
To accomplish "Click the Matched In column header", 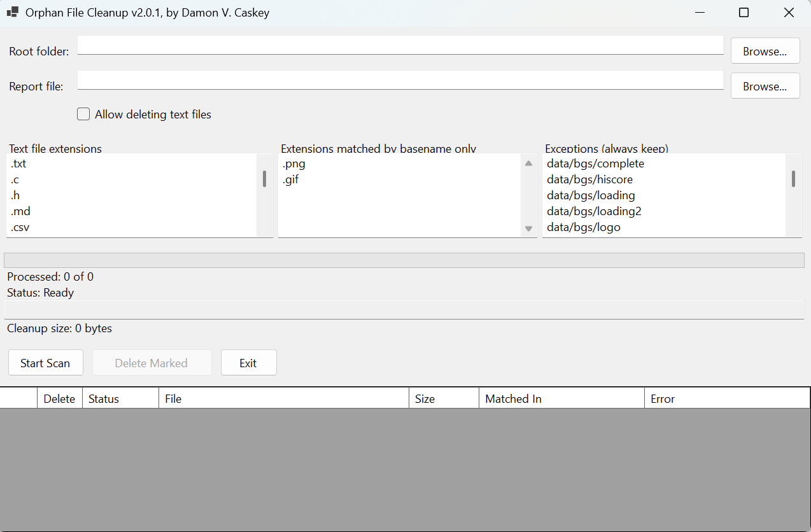I will [x=561, y=399].
